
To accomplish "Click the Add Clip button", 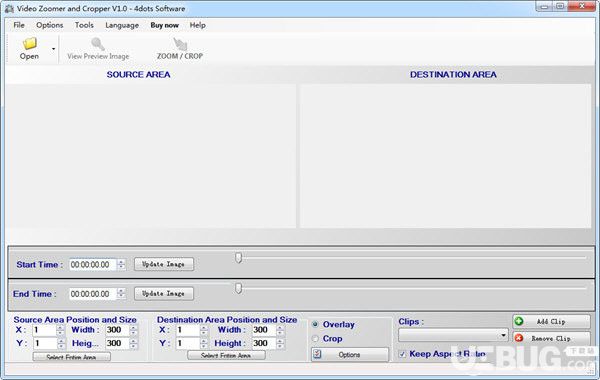I will click(x=551, y=321).
